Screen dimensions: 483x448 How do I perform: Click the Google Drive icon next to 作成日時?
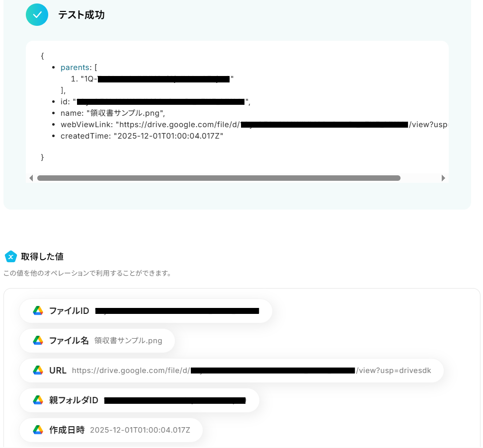[x=38, y=430]
